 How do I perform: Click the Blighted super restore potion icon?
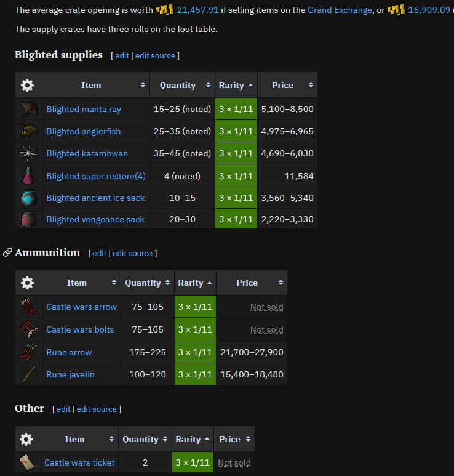click(28, 175)
